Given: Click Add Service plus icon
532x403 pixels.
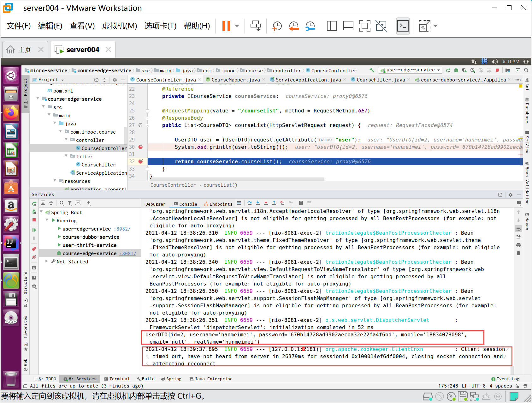Looking at the screenshot, I should click(89, 203).
